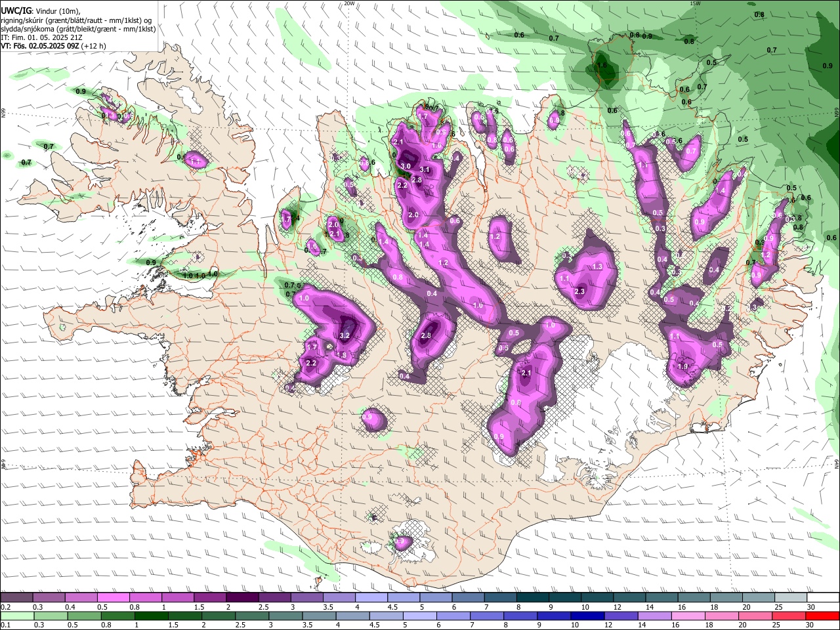Click the 0.2 label under the upper legend row
The width and height of the screenshot is (840, 630).
[5, 607]
